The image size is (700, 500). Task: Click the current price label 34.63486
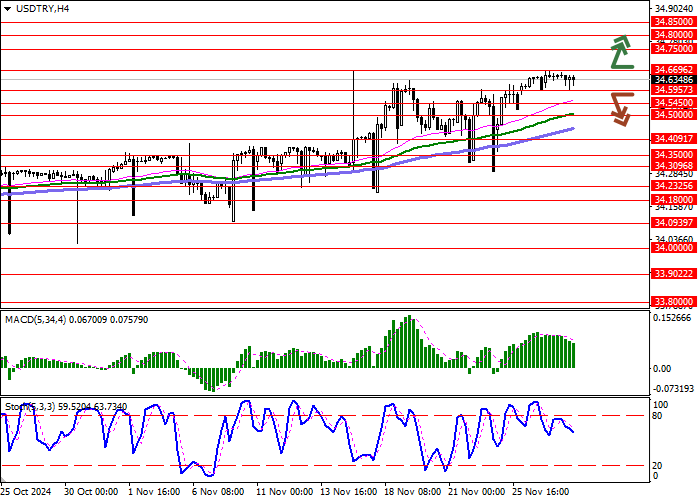pos(674,80)
